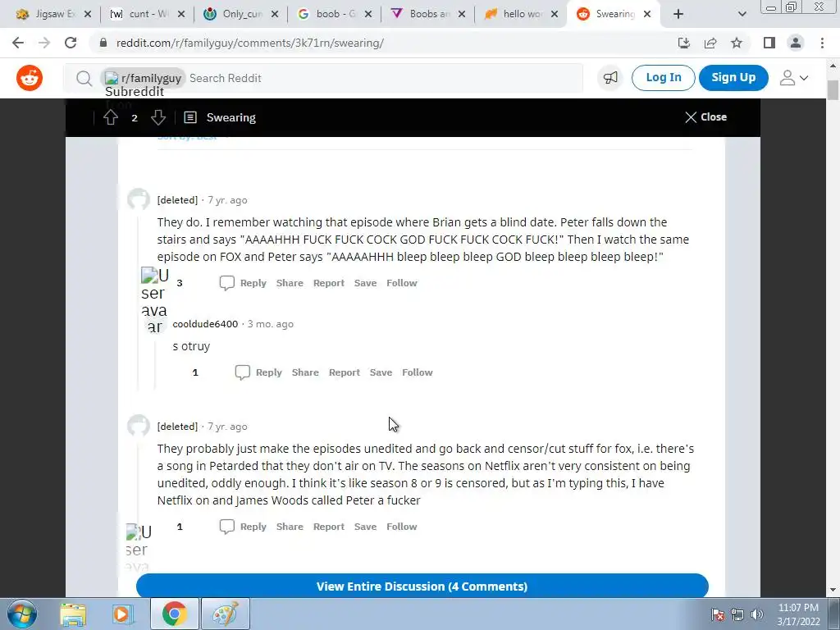Image resolution: width=840 pixels, height=630 pixels.
Task: Open Chrome three-dot menu
Action: tap(822, 43)
